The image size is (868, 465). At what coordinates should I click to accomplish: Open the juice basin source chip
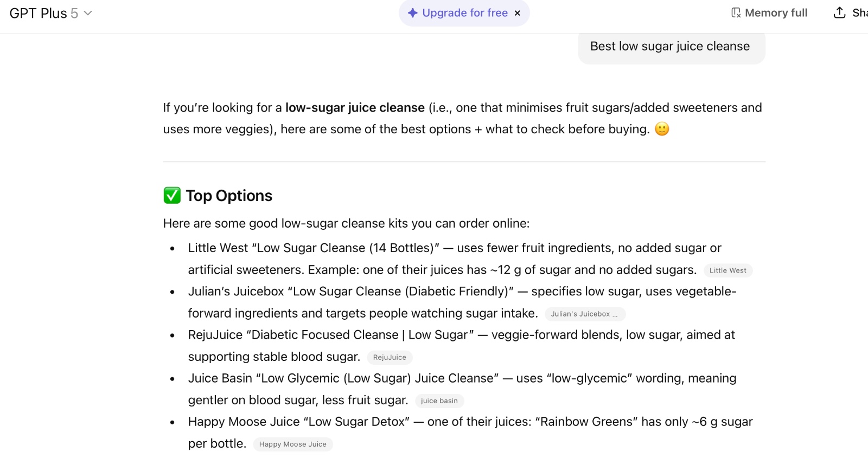pyautogui.click(x=439, y=401)
